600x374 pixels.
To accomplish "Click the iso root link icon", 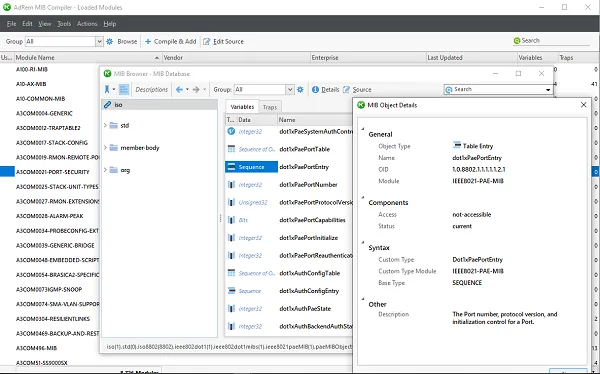I will (x=108, y=105).
